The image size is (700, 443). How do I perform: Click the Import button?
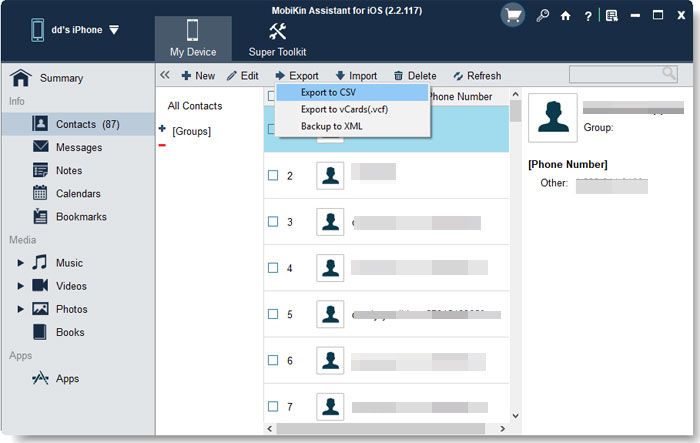point(356,76)
